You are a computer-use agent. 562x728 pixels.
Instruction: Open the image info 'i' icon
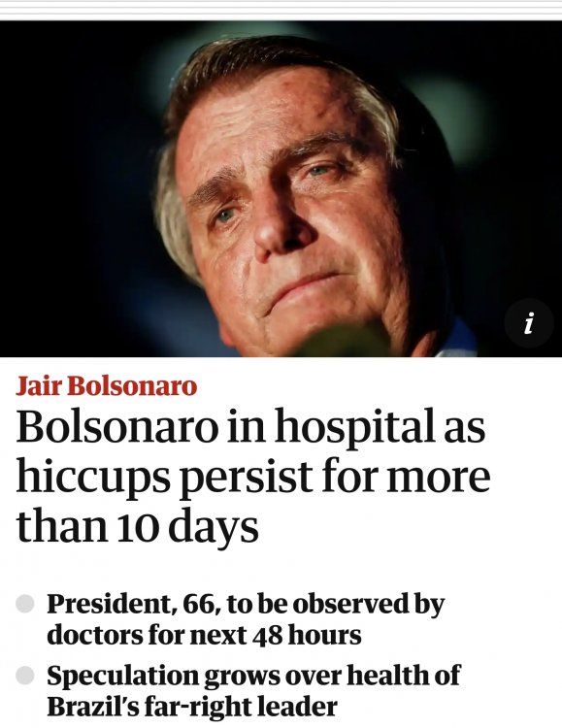click(529, 323)
